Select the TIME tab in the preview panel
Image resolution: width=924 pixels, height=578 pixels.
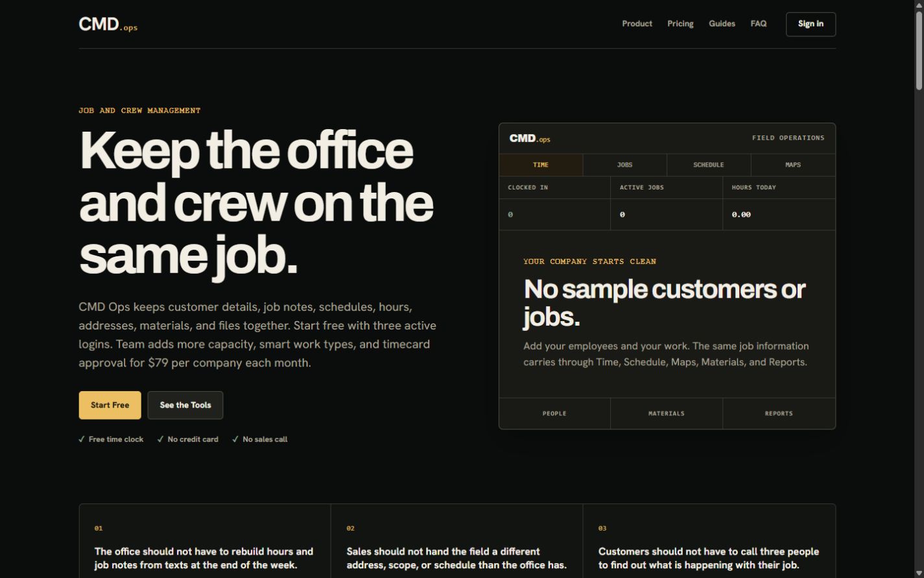(x=541, y=165)
